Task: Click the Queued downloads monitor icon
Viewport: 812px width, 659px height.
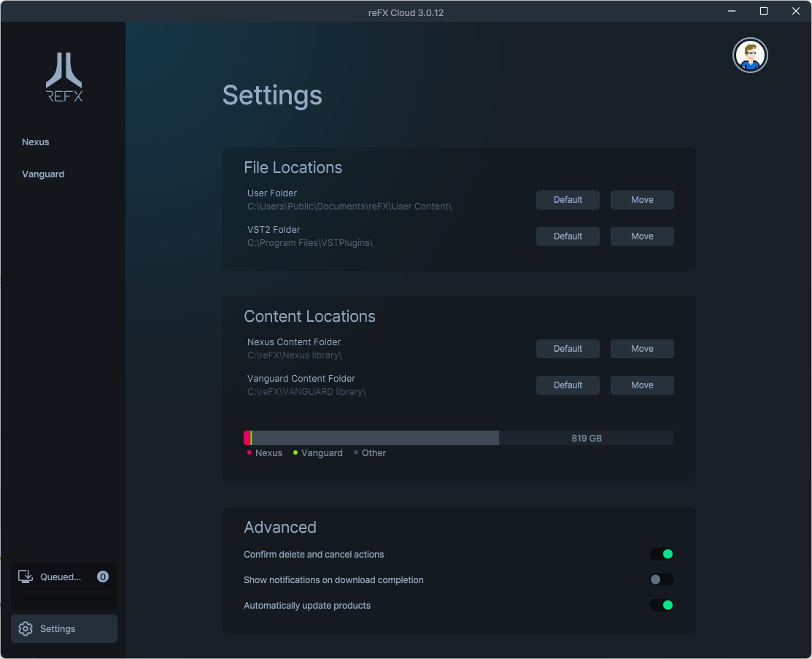Action: point(26,577)
